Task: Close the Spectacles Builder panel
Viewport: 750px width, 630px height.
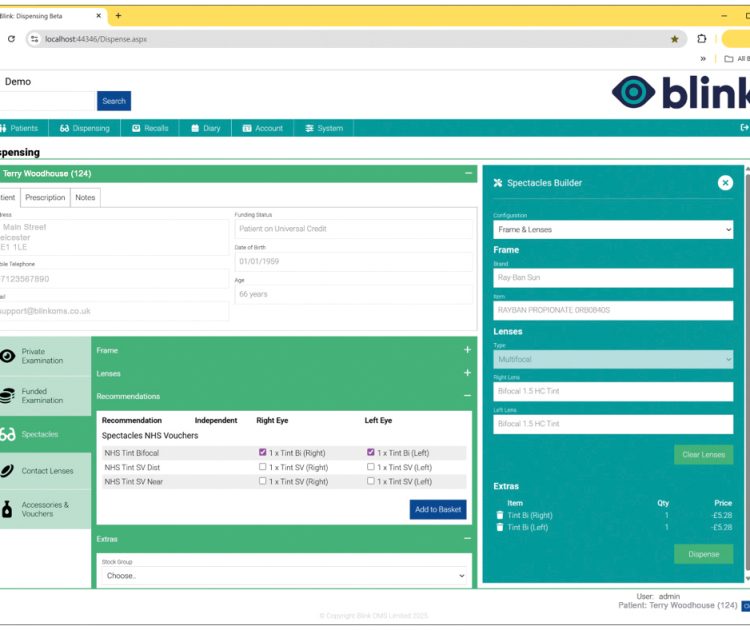Action: pos(725,183)
